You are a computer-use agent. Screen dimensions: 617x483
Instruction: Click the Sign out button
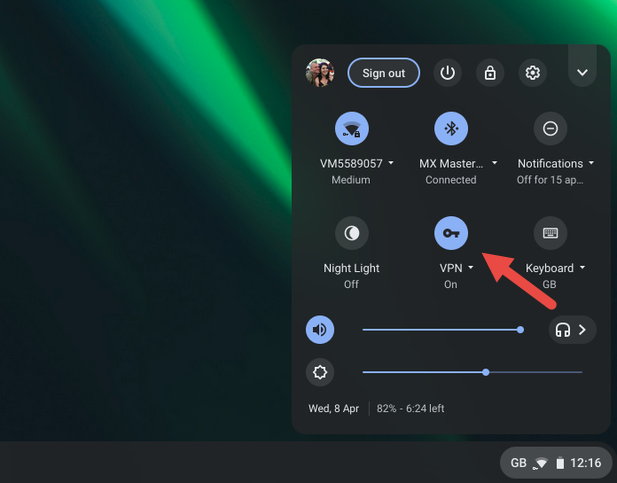(x=383, y=73)
